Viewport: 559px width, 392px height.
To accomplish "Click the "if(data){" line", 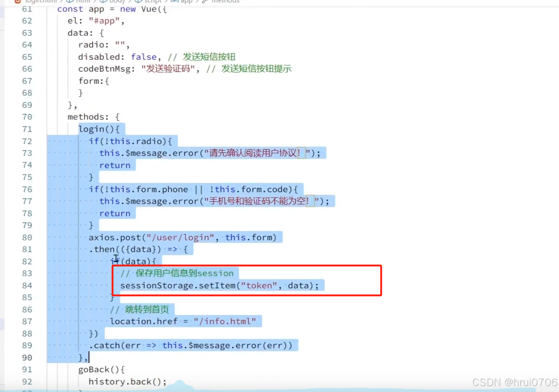I will click(133, 261).
